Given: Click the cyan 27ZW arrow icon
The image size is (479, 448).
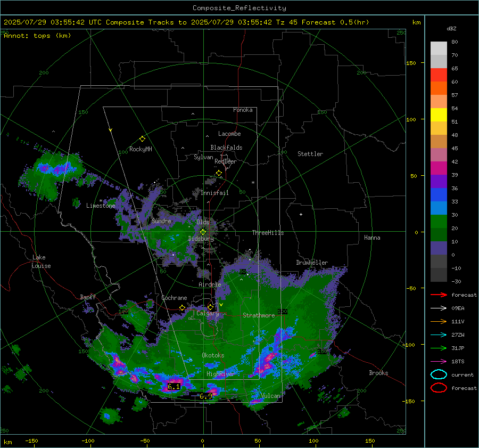Looking at the screenshot, I should pos(439,335).
